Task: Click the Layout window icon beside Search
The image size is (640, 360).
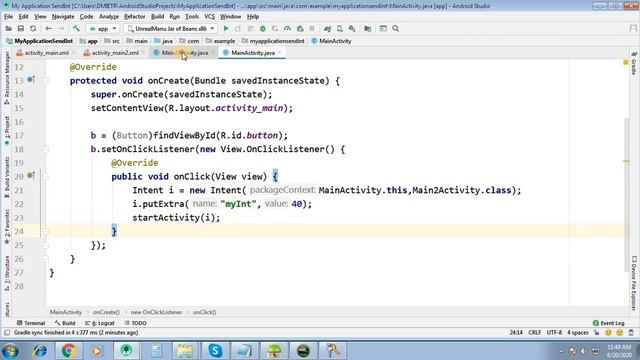Action: (x=383, y=29)
